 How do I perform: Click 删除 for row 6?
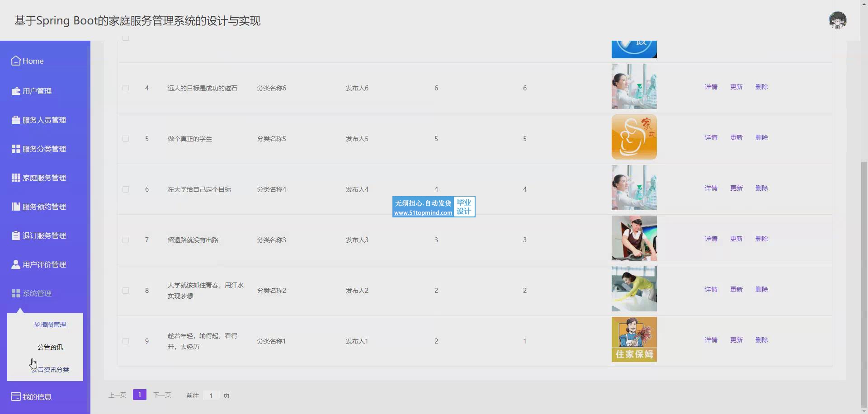click(x=762, y=188)
